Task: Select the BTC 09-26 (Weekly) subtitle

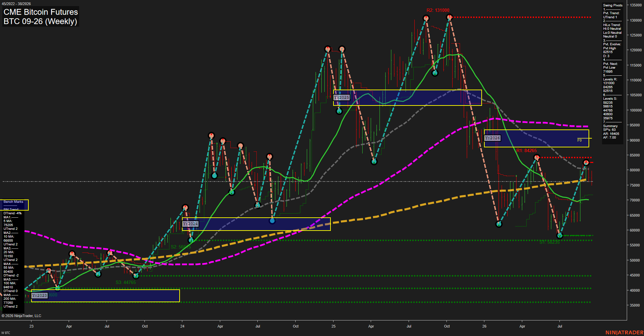Action: [x=40, y=21]
